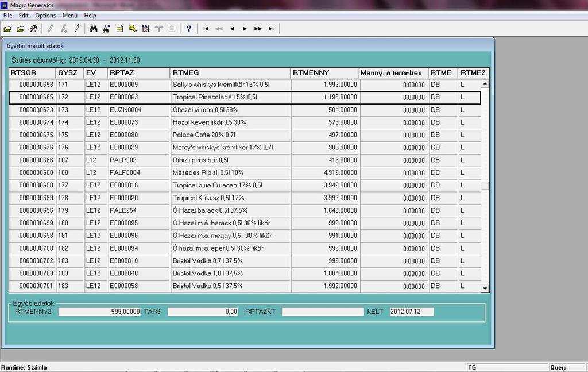
Task: Click the open folder toolbar icon
Action: tap(7, 29)
